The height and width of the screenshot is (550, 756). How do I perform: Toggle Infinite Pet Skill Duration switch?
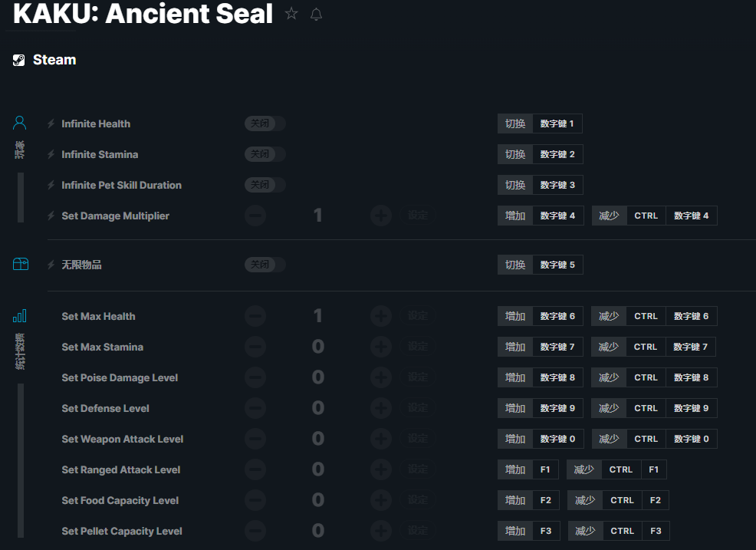pos(265,185)
